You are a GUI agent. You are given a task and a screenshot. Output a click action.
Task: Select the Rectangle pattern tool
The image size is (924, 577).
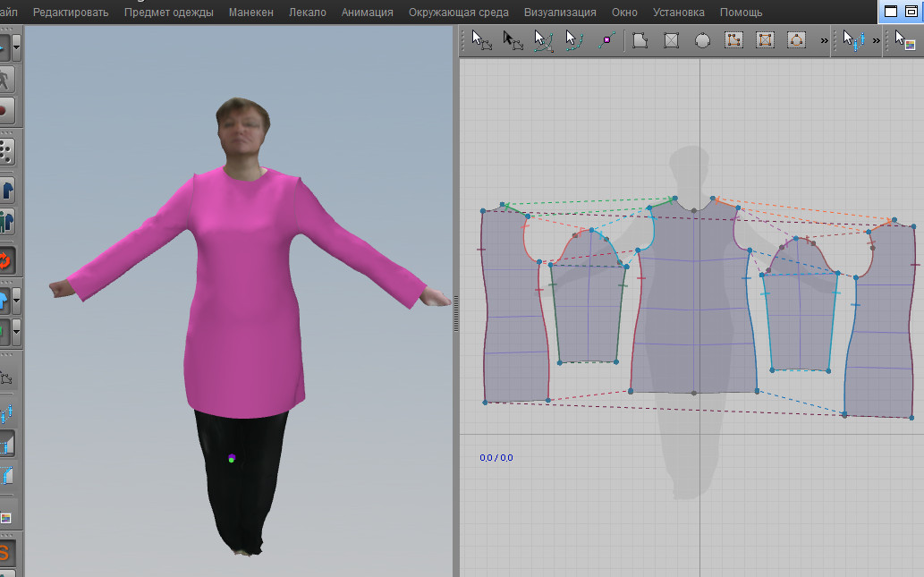pyautogui.click(x=671, y=40)
